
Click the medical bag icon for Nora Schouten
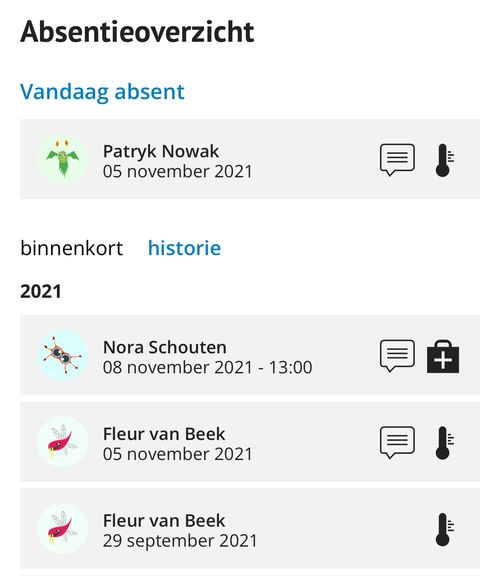pyautogui.click(x=443, y=357)
